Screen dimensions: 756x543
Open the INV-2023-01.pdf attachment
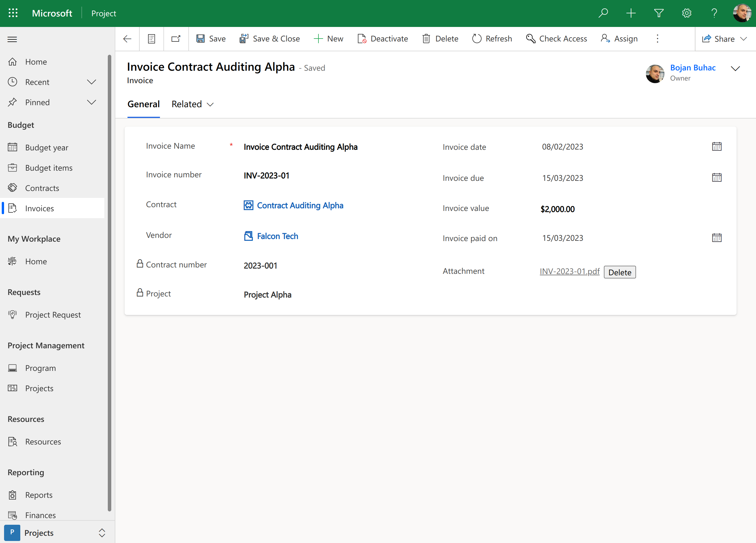[570, 271]
